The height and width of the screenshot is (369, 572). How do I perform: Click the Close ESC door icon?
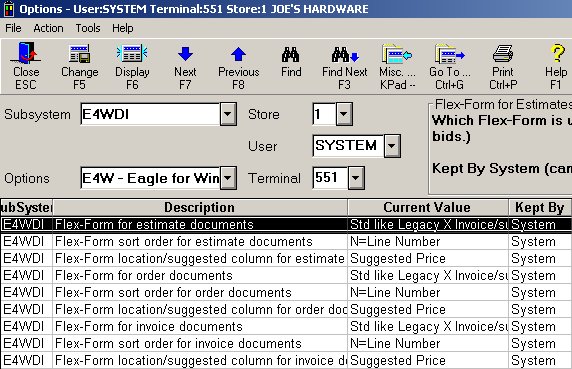[26, 53]
